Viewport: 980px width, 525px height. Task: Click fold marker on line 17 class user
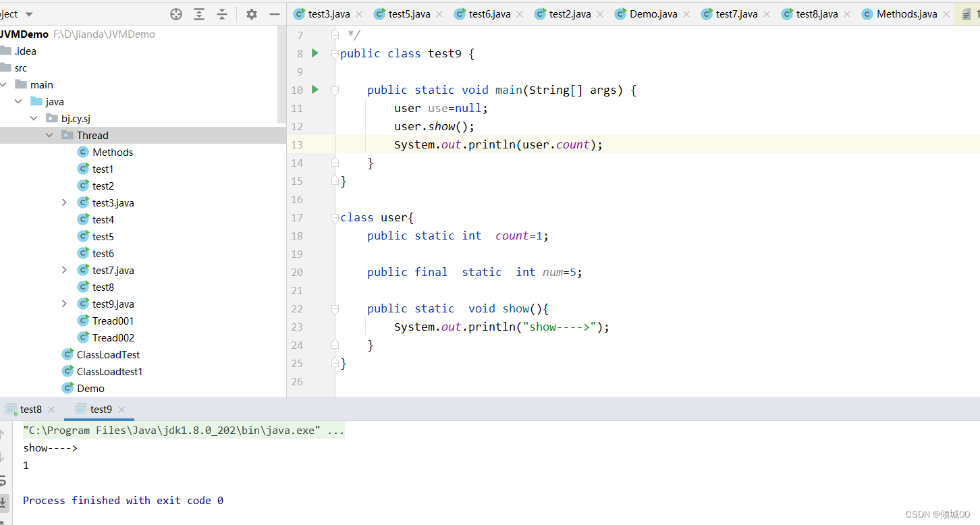(x=335, y=217)
